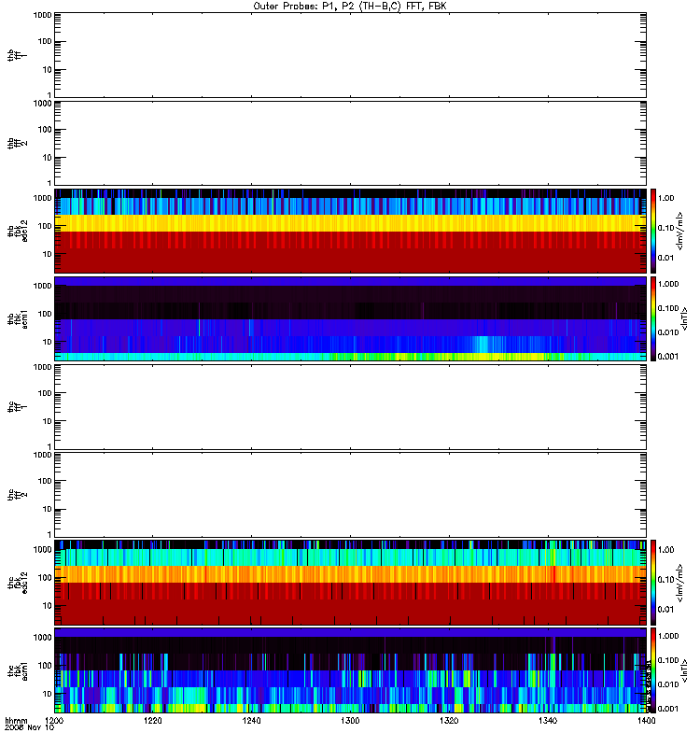Select the "thc fbk edc12" vertical axis label
The width and height of the screenshot is (700, 747).
(x=18, y=583)
